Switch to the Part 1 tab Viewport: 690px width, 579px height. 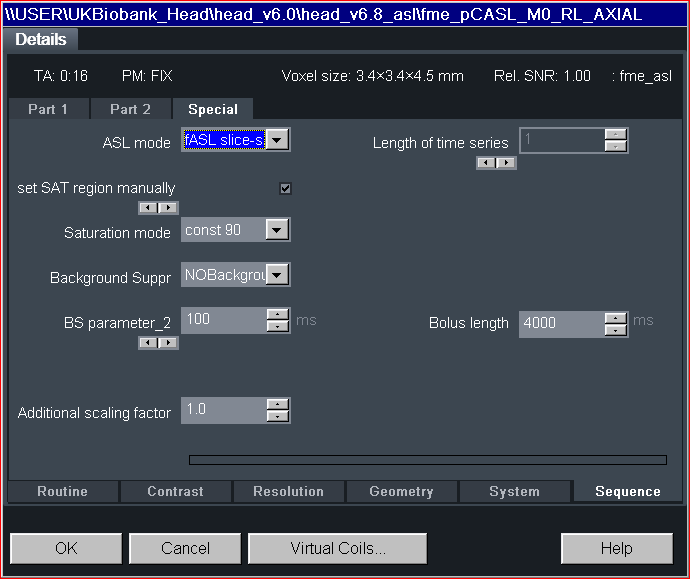(x=48, y=109)
